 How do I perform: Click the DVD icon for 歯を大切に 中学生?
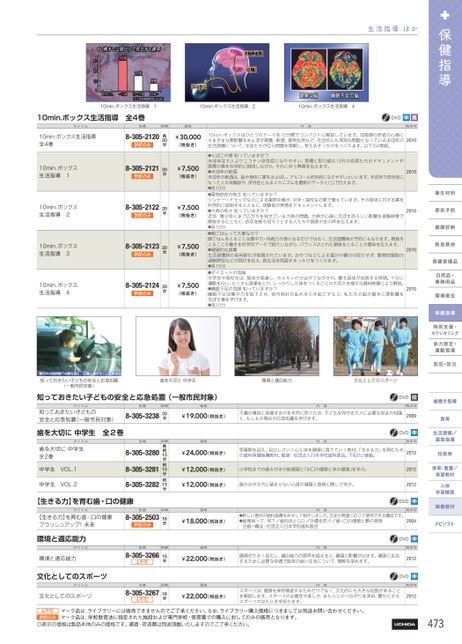[394, 432]
